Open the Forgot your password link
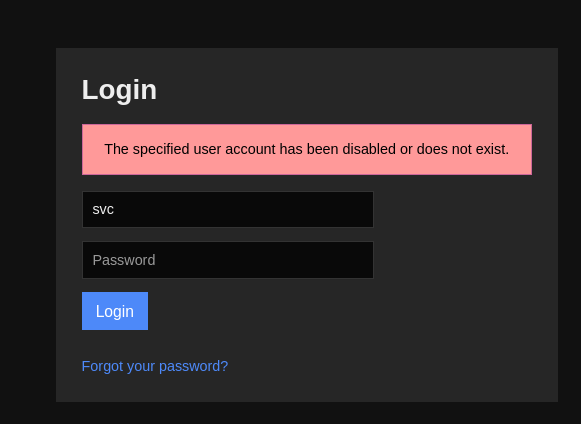 [155, 366]
